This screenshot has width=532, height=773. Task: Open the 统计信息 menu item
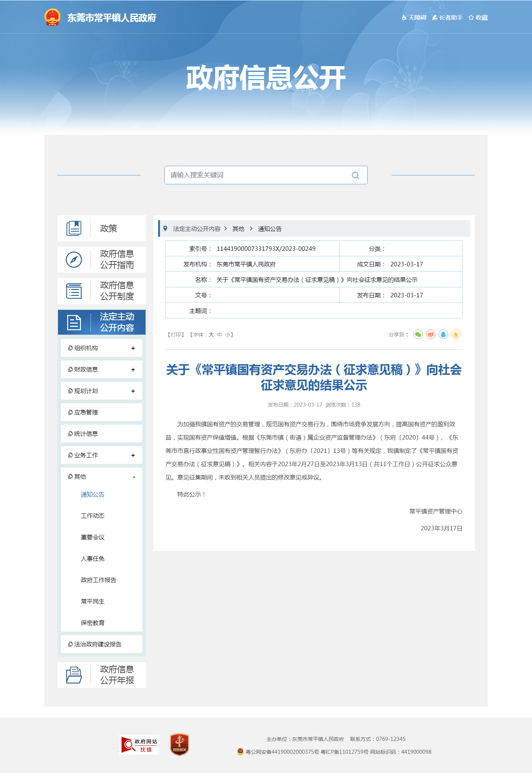[x=102, y=434]
